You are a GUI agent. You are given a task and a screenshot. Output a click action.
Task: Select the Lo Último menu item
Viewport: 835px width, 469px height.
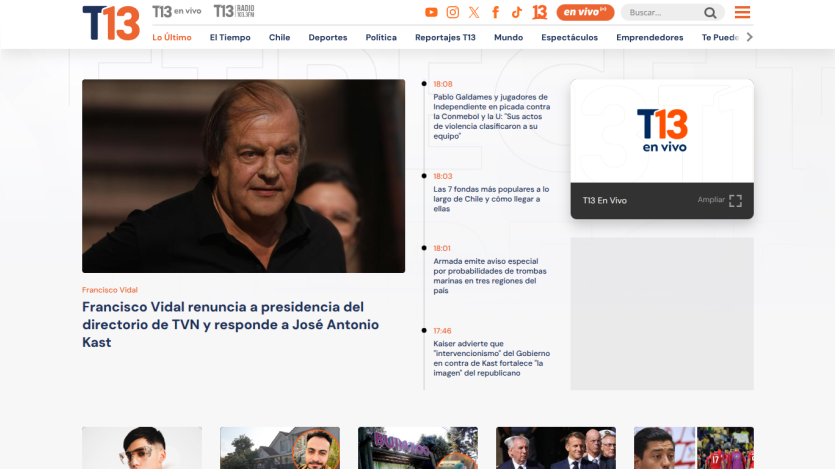pos(172,37)
